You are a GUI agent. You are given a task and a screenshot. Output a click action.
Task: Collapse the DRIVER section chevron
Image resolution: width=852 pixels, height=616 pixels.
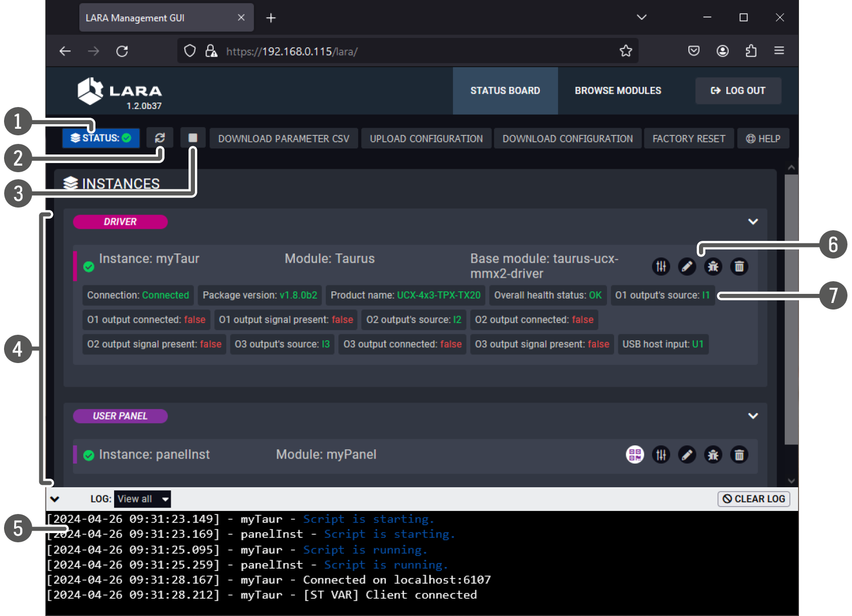pos(753,222)
